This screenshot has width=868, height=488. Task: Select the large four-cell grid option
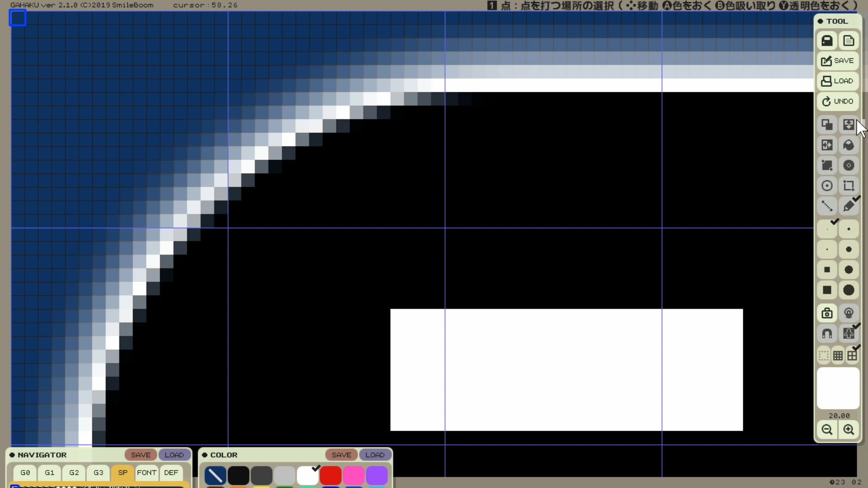click(852, 356)
